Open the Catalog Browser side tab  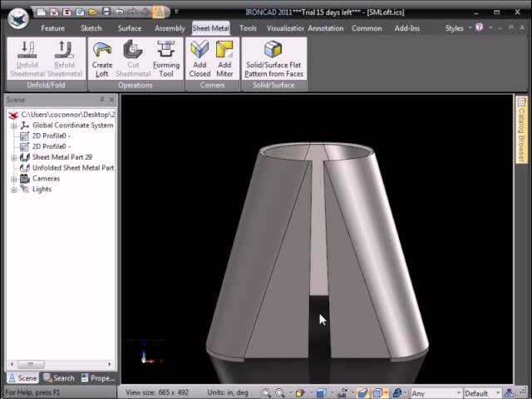pos(521,130)
